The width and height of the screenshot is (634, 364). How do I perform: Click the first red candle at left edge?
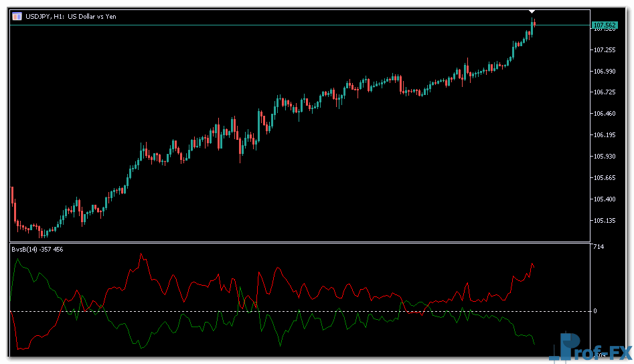tap(12, 199)
